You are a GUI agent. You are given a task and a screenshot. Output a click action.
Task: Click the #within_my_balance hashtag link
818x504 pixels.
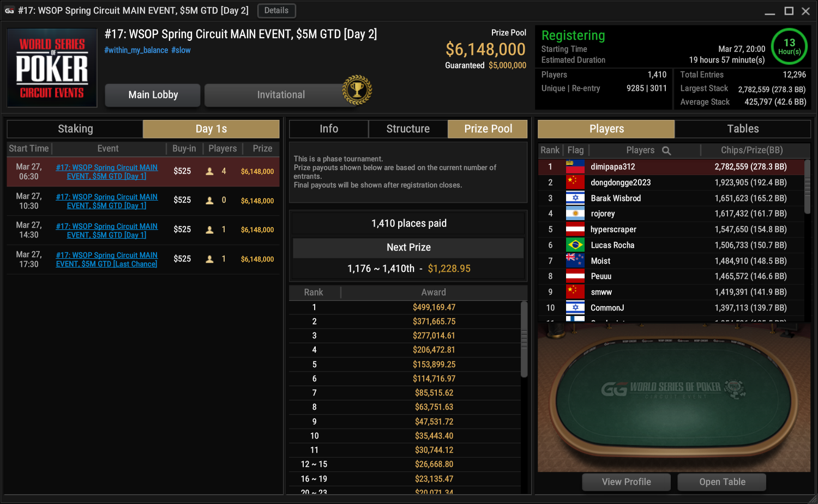(x=136, y=50)
